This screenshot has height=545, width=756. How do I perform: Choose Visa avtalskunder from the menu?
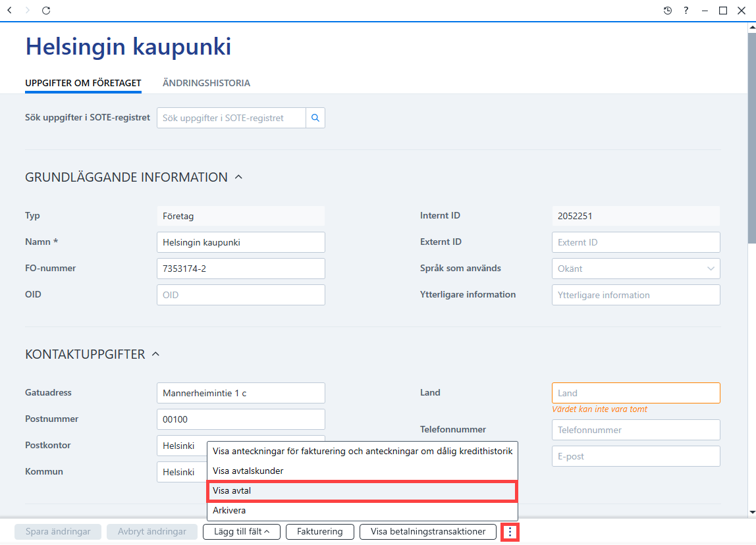pyautogui.click(x=362, y=471)
